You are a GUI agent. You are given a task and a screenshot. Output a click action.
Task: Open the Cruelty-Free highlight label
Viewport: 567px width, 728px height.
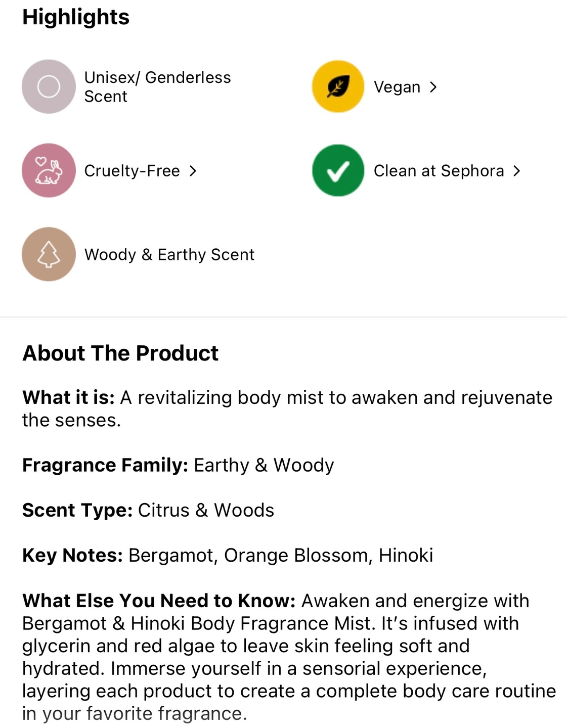pyautogui.click(x=132, y=171)
